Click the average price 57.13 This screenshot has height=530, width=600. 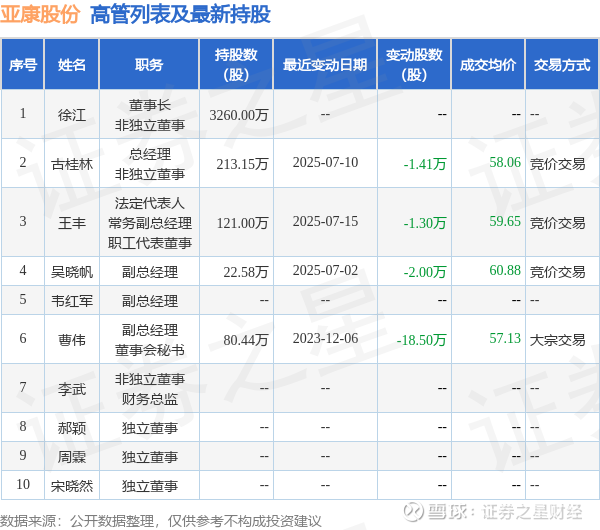(x=505, y=338)
